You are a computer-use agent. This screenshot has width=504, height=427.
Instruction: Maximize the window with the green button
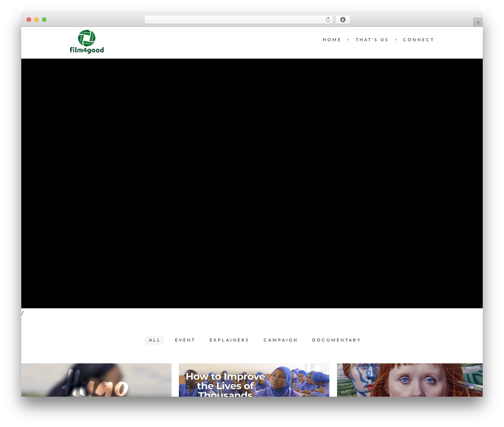coord(44,20)
